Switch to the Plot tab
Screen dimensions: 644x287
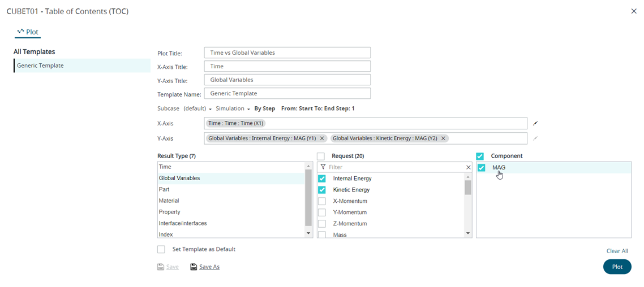coord(28,32)
